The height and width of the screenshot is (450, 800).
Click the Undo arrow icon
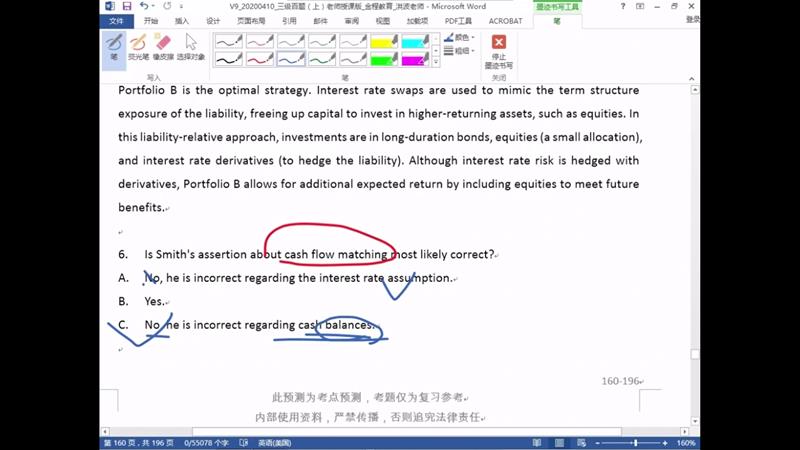(x=144, y=6)
